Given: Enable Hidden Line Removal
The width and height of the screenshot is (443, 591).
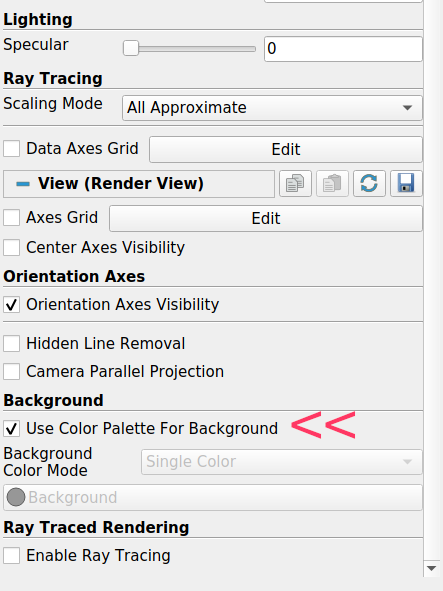Looking at the screenshot, I should 12,344.
